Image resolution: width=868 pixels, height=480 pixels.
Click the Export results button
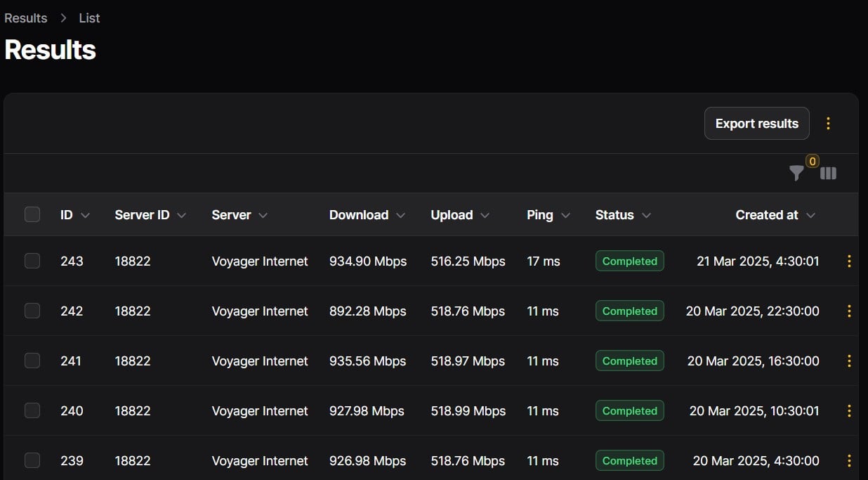[757, 124]
